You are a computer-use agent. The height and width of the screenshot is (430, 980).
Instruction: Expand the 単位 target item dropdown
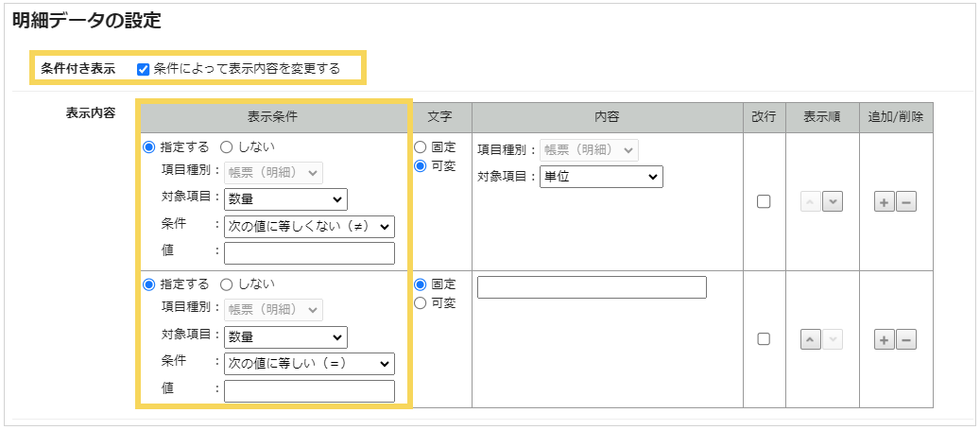coord(601,177)
